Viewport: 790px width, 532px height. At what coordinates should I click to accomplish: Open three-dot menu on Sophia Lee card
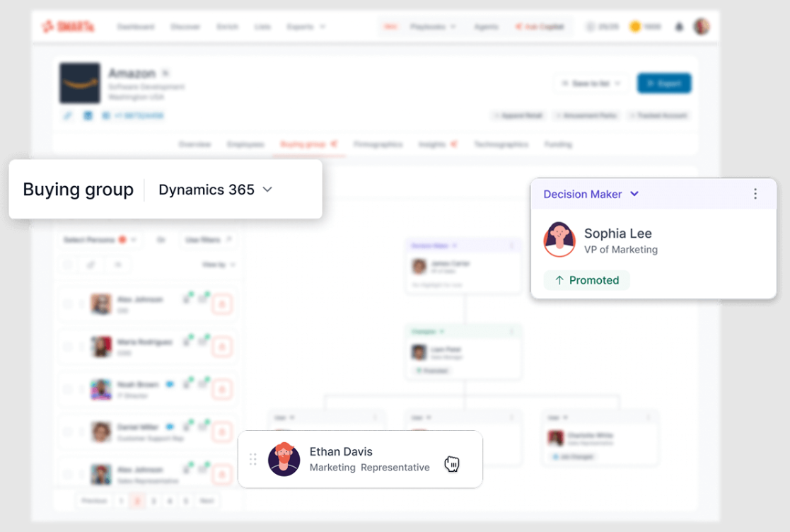[755, 194]
